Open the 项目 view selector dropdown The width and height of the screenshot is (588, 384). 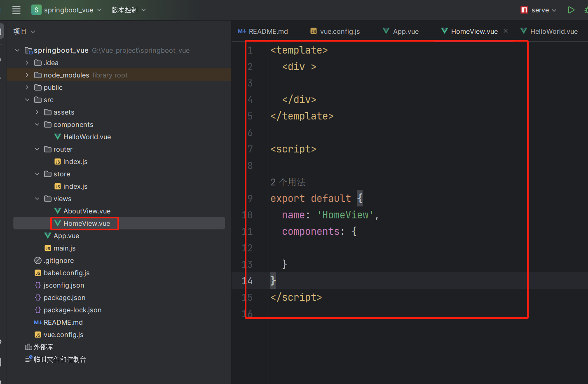pos(24,31)
